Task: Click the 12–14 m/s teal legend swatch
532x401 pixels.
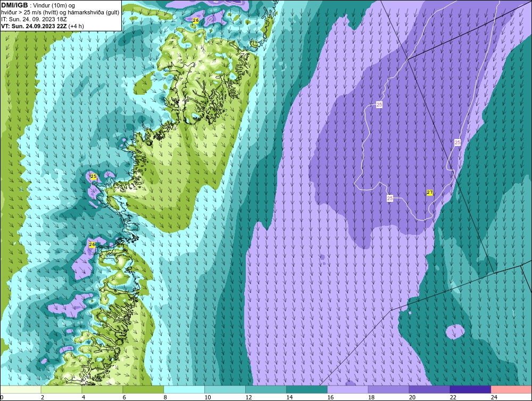Action: coord(265,389)
